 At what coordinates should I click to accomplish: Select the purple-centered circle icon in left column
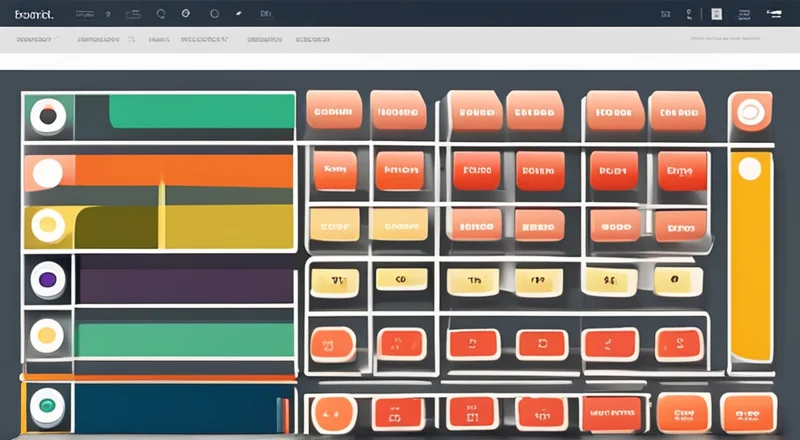click(47, 279)
